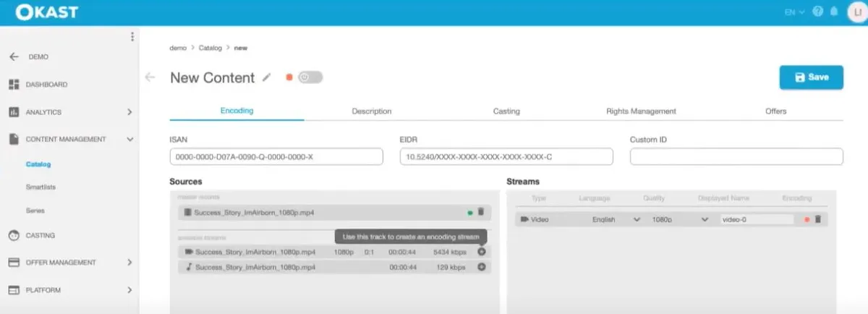Open the sidebar three-dot menu
Image resolution: width=868 pixels, height=314 pixels.
click(132, 37)
